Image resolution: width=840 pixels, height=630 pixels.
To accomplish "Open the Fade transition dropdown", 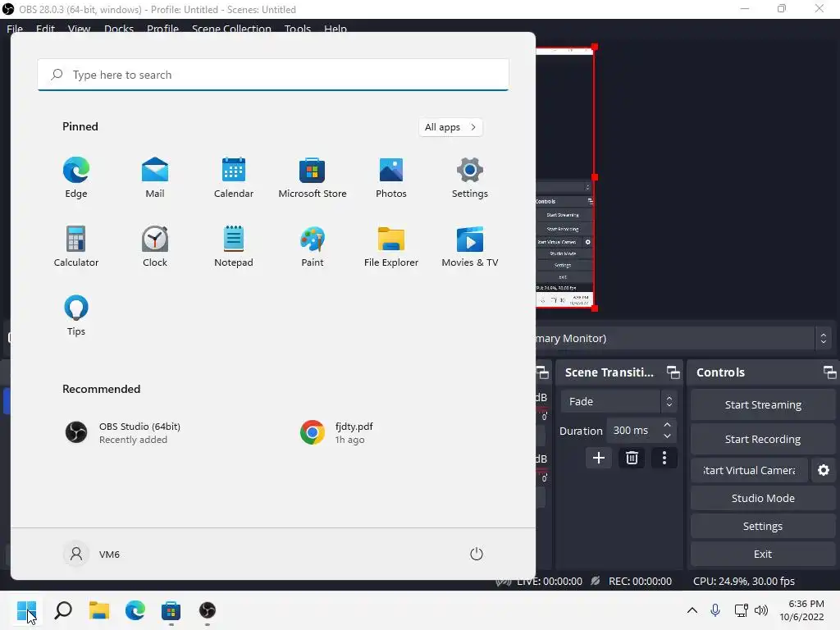I will point(619,401).
